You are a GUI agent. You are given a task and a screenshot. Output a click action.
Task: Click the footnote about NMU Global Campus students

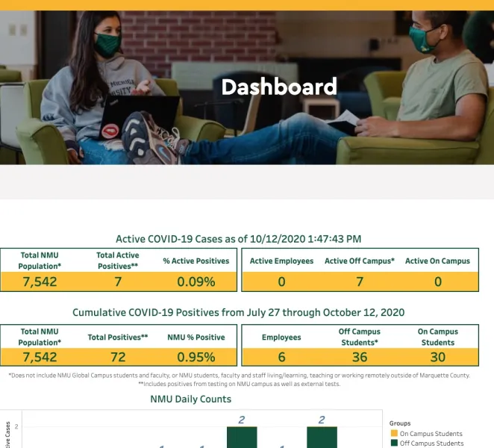[x=239, y=376]
